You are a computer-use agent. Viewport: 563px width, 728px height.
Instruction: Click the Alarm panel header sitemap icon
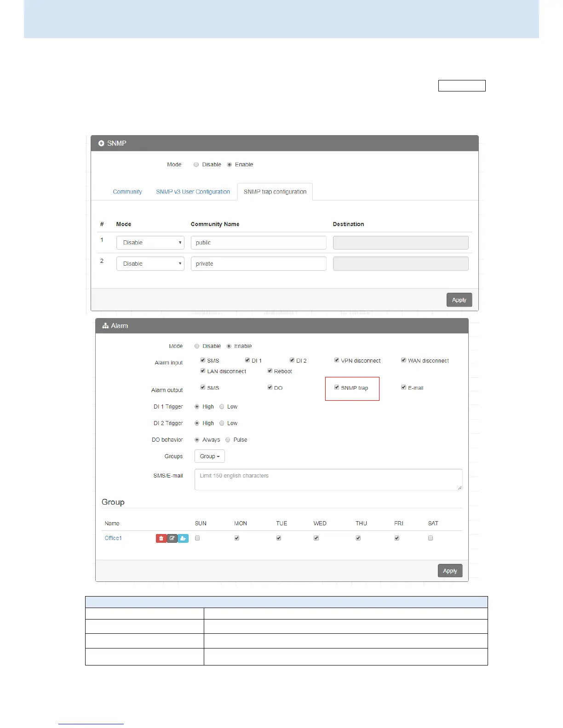105,326
